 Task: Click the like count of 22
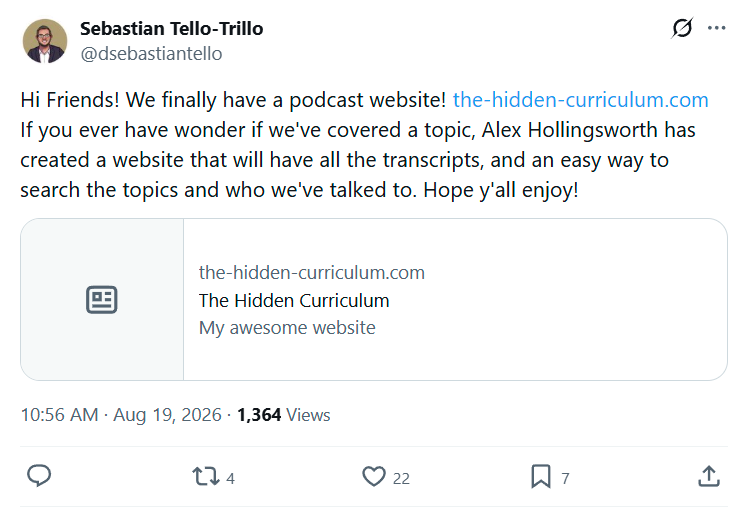401,478
